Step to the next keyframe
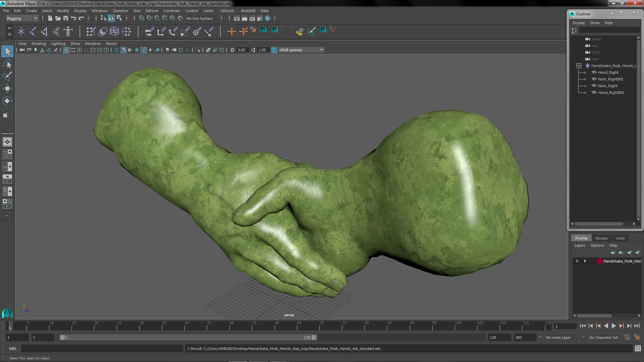 pyautogui.click(x=621, y=326)
